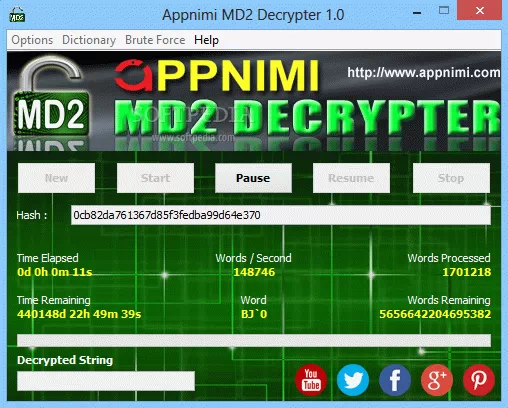508x408 pixels.
Task: Visit the http://www.appnimi.com link
Action: click(423, 72)
